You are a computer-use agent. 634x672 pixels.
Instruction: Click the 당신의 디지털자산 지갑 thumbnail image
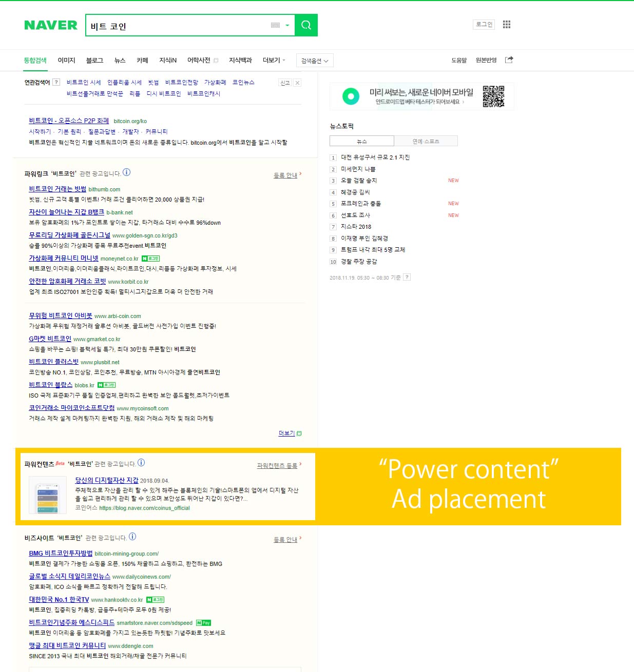[48, 495]
